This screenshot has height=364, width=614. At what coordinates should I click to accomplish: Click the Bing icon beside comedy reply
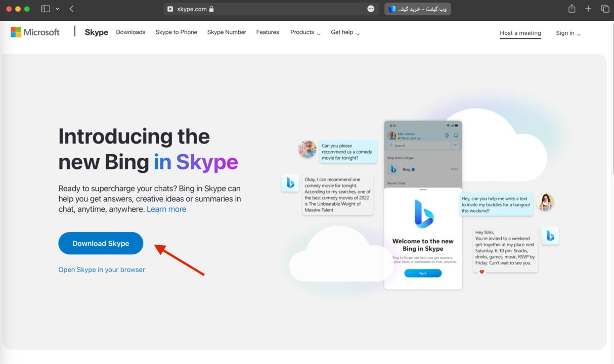point(290,183)
